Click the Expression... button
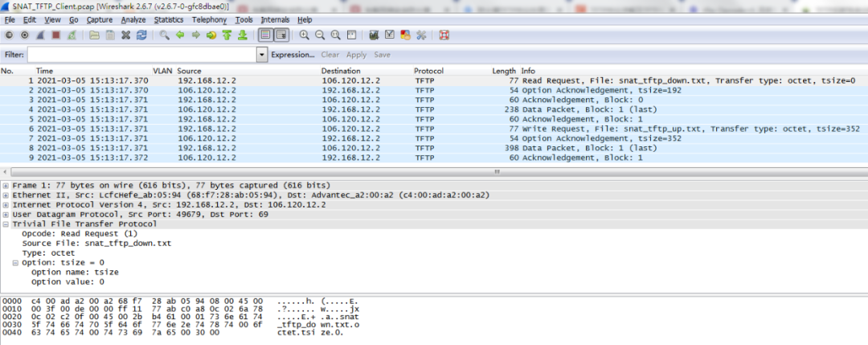868x345 pixels. [293, 55]
